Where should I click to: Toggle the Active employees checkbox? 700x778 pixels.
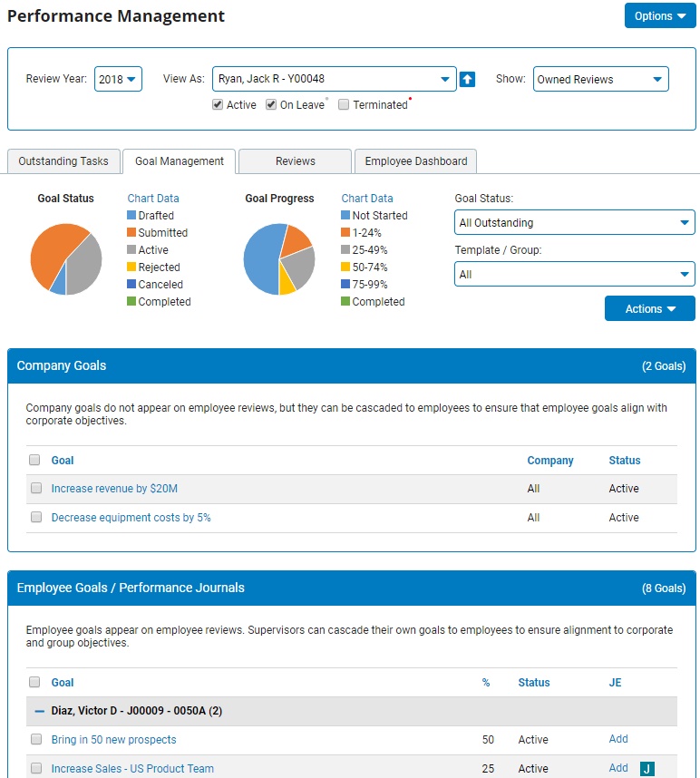tap(218, 104)
